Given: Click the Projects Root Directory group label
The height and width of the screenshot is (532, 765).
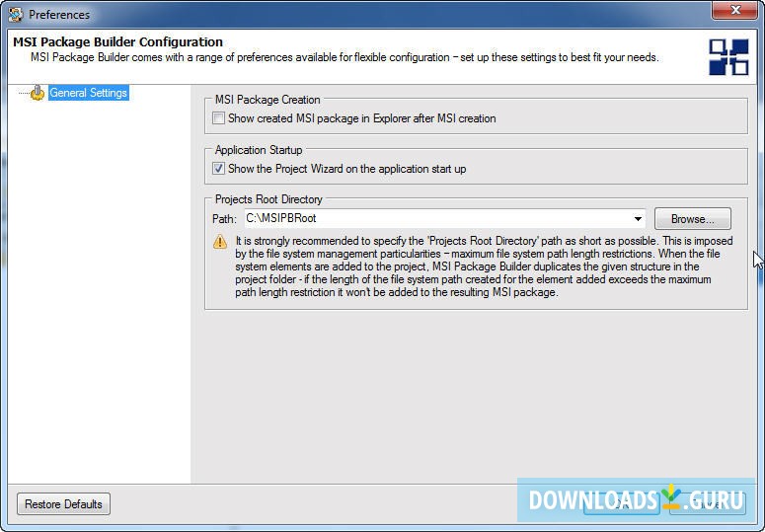Looking at the screenshot, I should pos(268,199).
